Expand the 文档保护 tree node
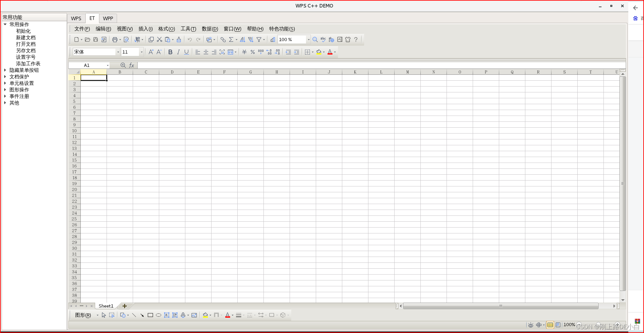This screenshot has height=333, width=644. click(x=5, y=77)
